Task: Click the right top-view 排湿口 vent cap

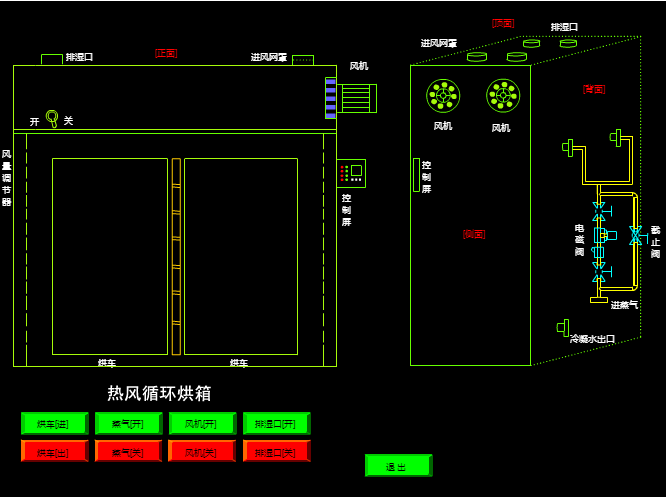Action: tap(568, 43)
